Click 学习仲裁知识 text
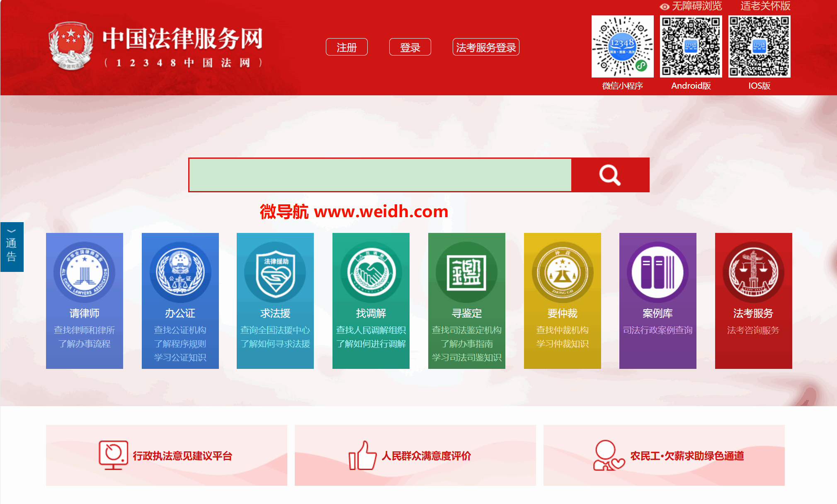The width and height of the screenshot is (837, 504). pos(563,344)
